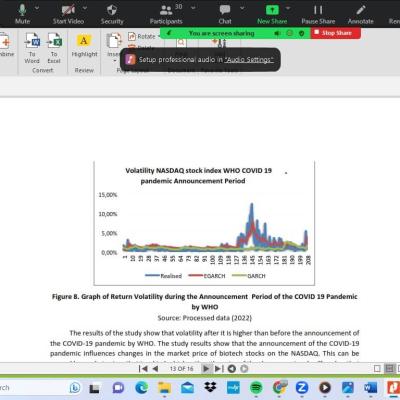Click the page number field '13 OF 16'
Image resolution: width=400 pixels, height=400 pixels.
pos(181,369)
